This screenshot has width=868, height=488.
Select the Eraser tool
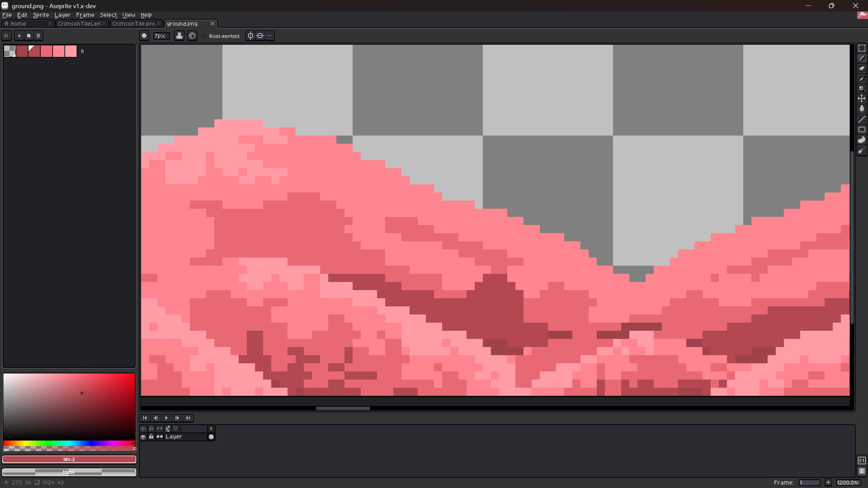862,68
